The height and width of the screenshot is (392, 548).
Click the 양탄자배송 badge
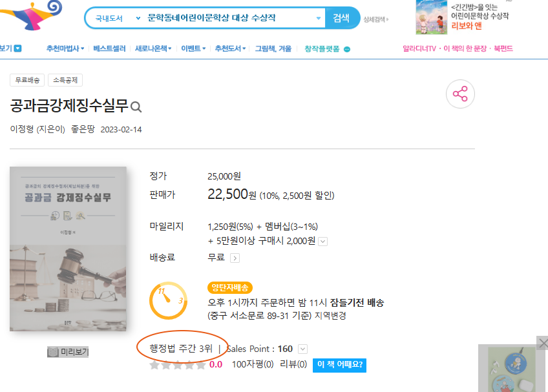[x=229, y=287]
